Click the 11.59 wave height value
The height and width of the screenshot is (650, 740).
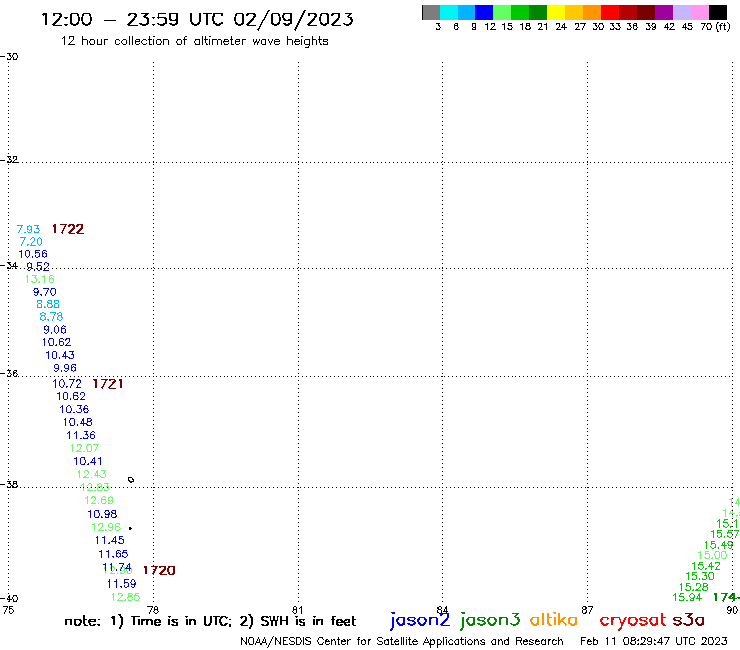point(121,584)
